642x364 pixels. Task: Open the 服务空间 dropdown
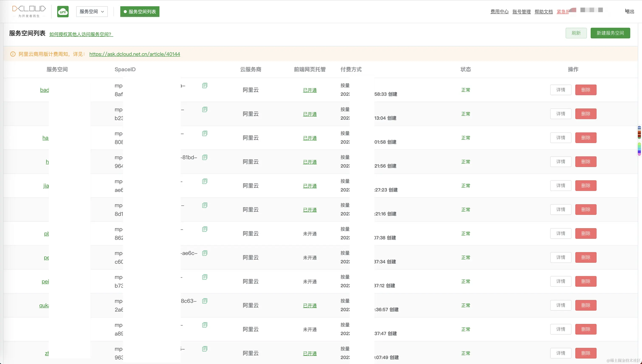point(92,12)
